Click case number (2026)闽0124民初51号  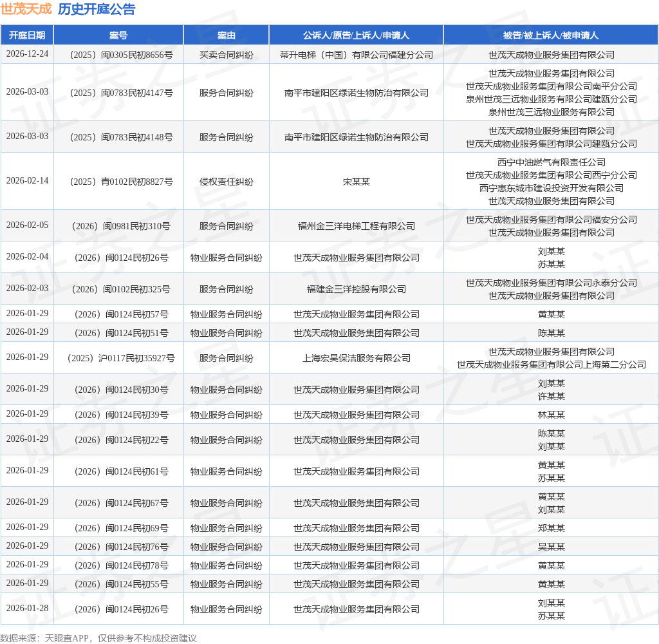click(121, 333)
